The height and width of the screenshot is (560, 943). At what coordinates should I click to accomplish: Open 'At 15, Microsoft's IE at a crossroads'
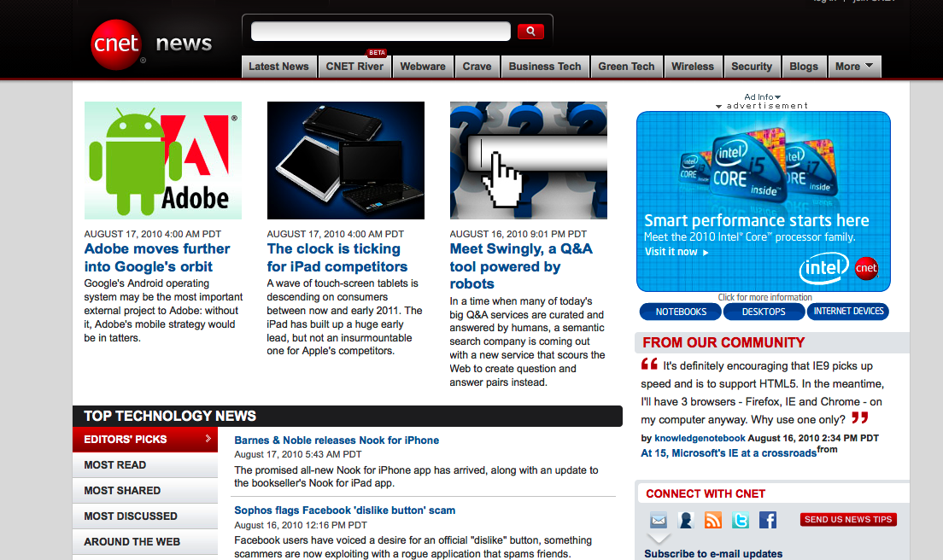(729, 453)
